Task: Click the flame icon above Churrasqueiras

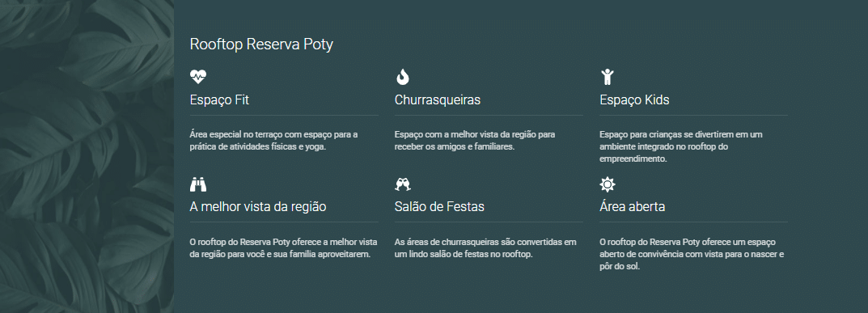Action: [402, 76]
